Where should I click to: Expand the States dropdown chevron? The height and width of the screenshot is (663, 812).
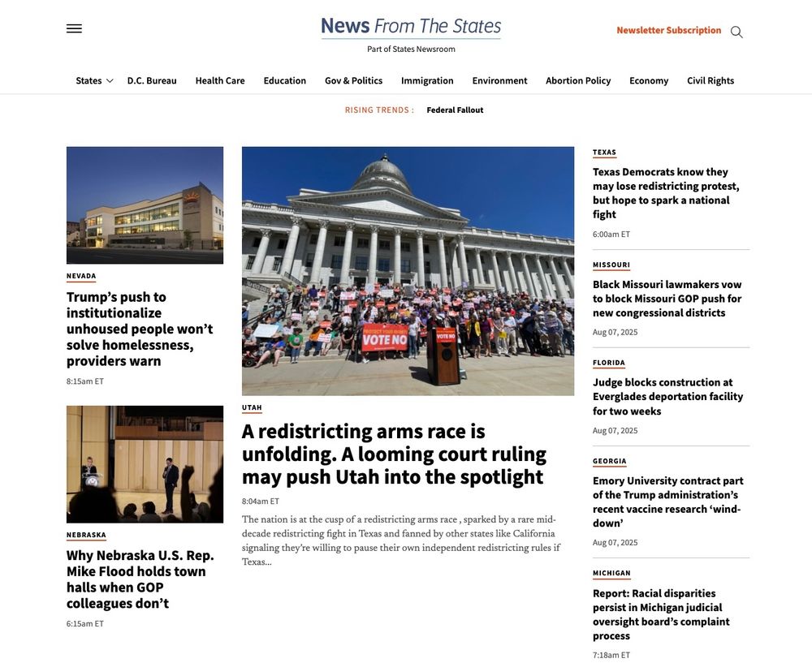coord(110,80)
